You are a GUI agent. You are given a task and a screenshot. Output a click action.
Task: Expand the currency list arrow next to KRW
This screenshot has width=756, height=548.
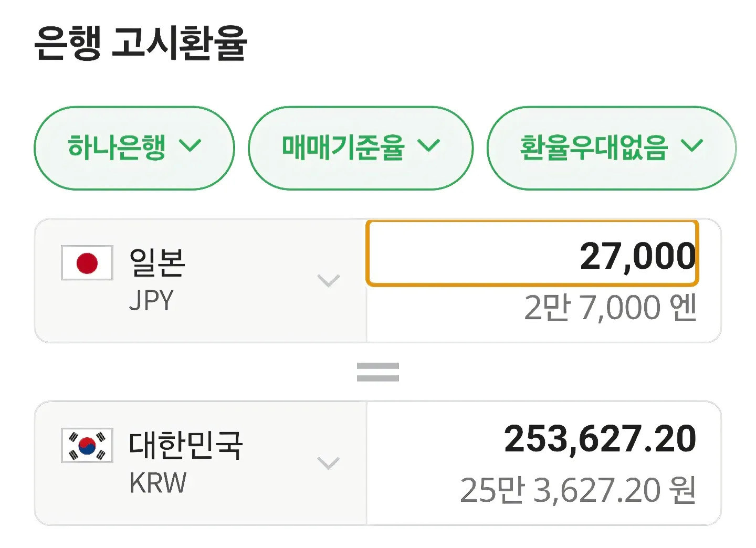pyautogui.click(x=329, y=463)
